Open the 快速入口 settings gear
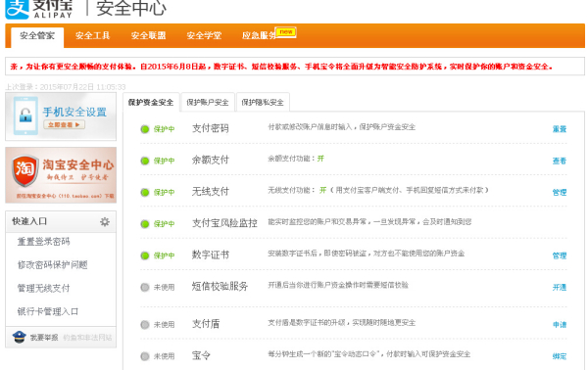This screenshot has width=588, height=370. pos(105,221)
